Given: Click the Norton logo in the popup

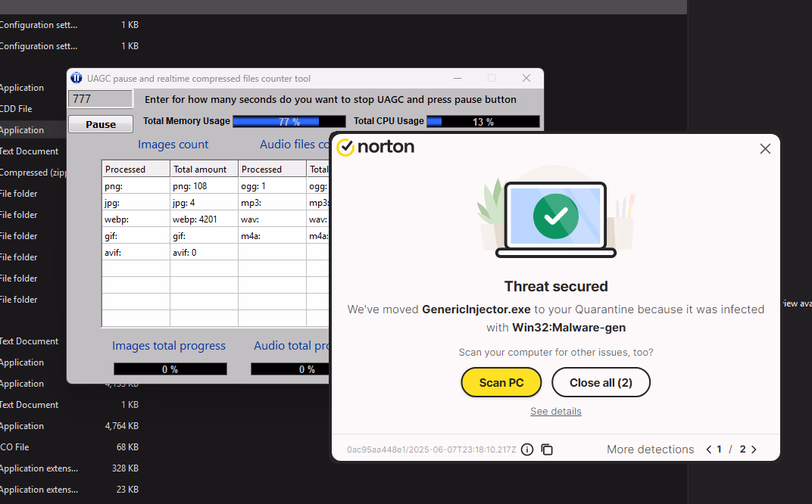Looking at the screenshot, I should coord(376,147).
